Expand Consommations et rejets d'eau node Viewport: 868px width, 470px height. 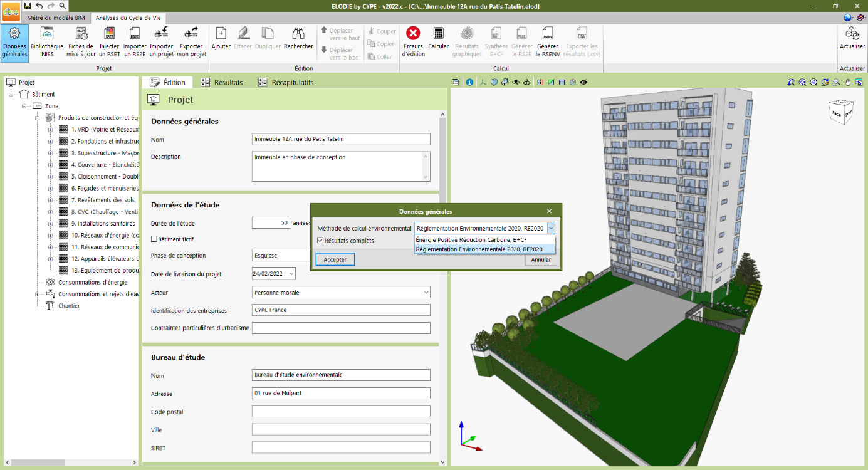(x=37, y=294)
